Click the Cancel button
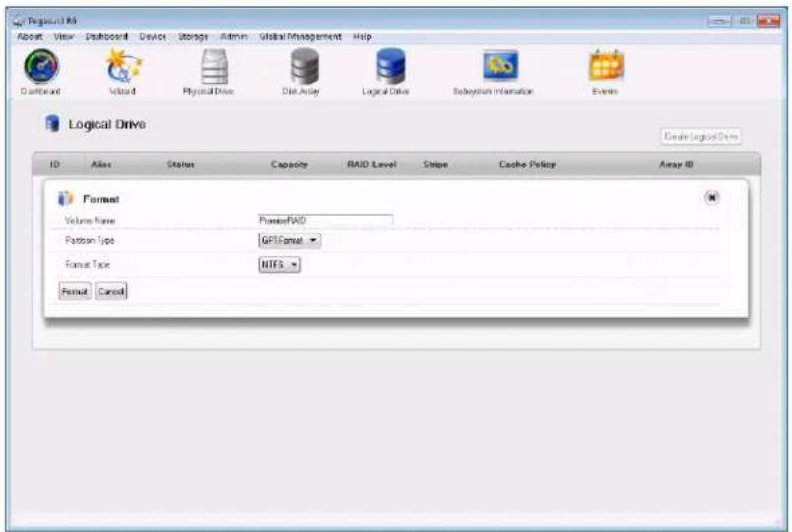792x532 pixels. coord(111,291)
